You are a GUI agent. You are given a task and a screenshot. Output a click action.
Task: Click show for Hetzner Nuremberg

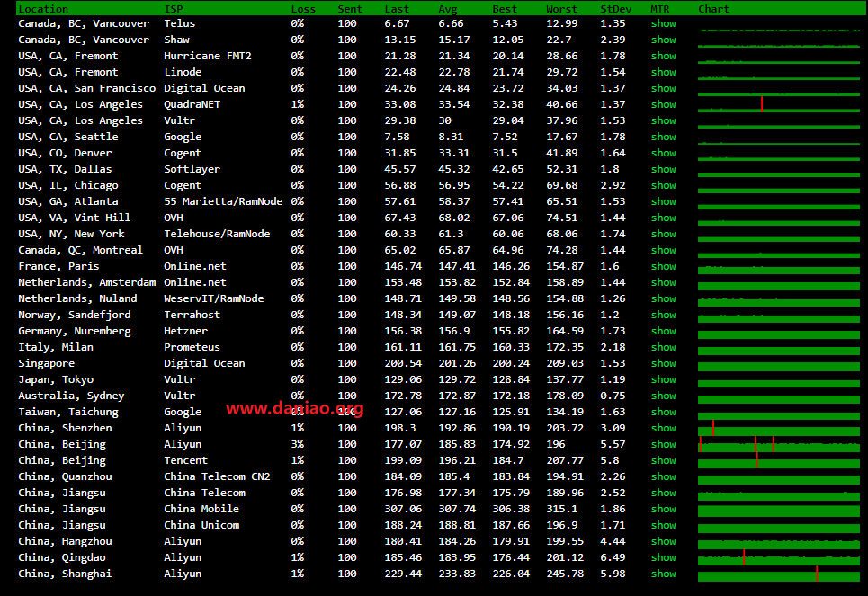pyautogui.click(x=663, y=331)
